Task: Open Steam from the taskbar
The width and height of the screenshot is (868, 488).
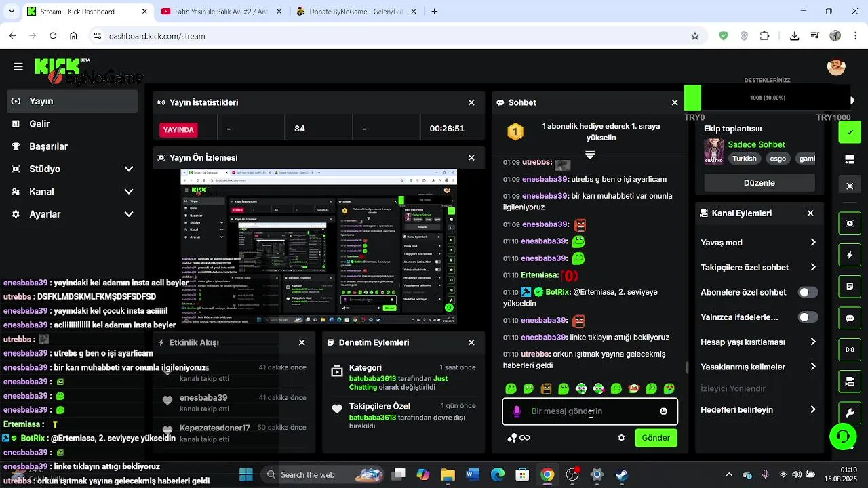Action: [x=622, y=474]
